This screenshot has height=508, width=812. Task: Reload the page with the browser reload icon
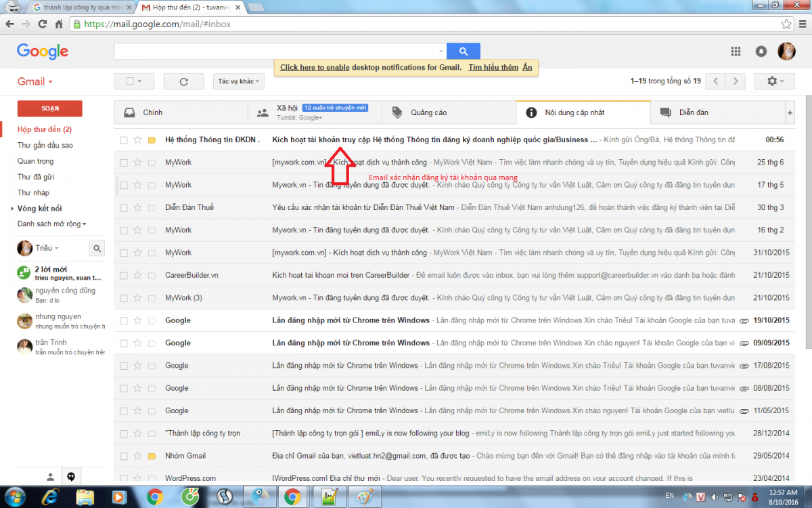[43, 24]
